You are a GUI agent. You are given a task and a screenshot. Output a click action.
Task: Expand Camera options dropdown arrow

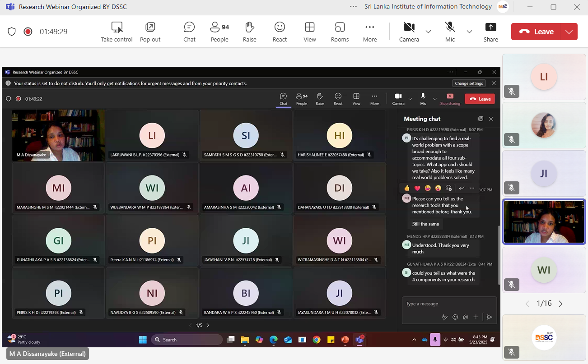pyautogui.click(x=428, y=32)
